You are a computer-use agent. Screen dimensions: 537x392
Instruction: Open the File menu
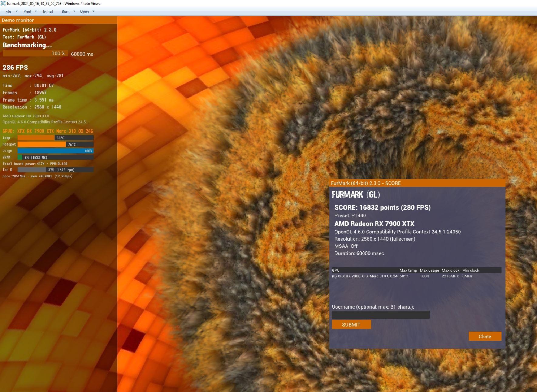tap(8, 12)
